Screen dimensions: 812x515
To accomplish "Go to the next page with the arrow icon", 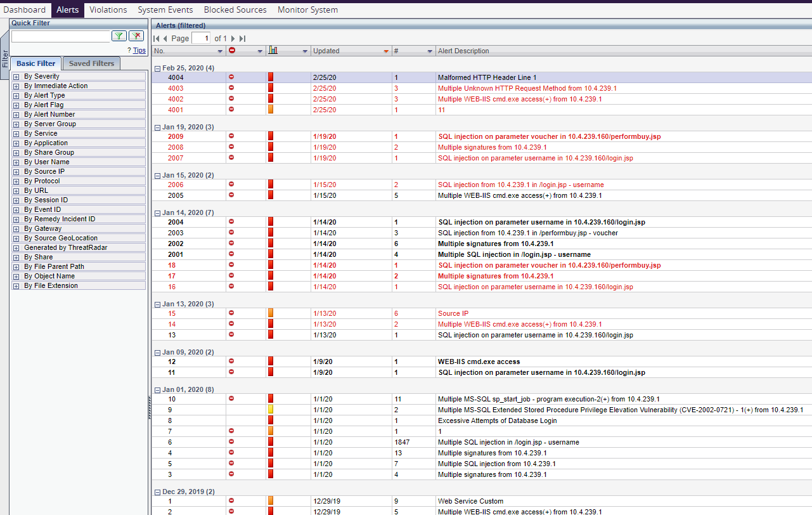I will (233, 38).
